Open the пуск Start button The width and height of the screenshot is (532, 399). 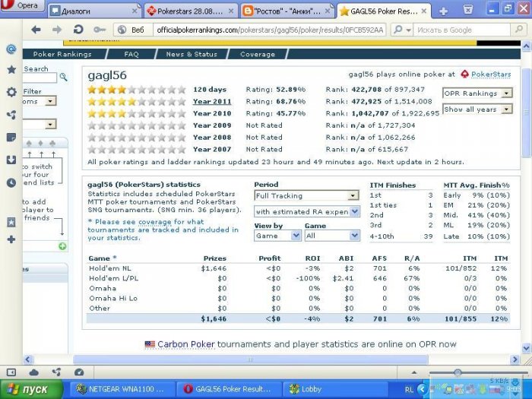[31, 389]
